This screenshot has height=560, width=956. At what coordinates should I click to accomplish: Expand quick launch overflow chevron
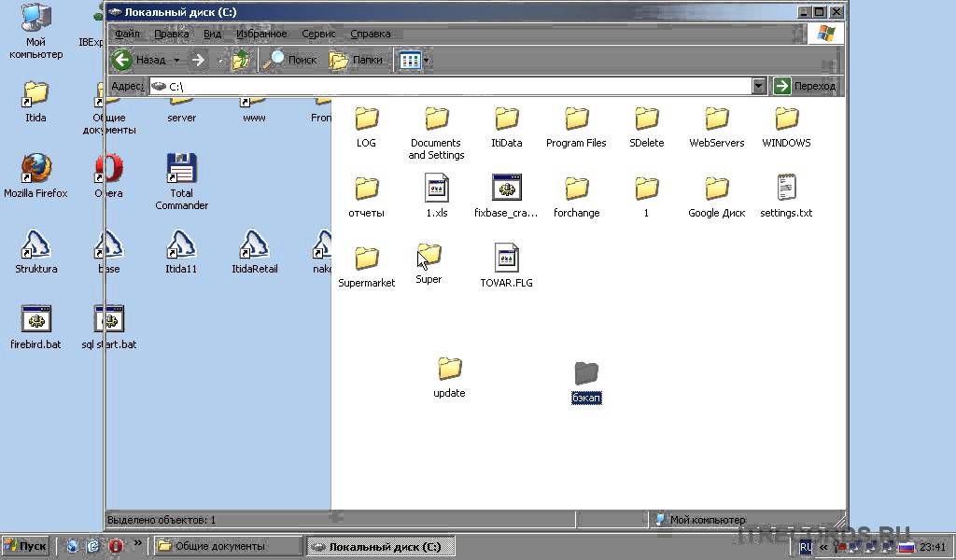point(138,542)
